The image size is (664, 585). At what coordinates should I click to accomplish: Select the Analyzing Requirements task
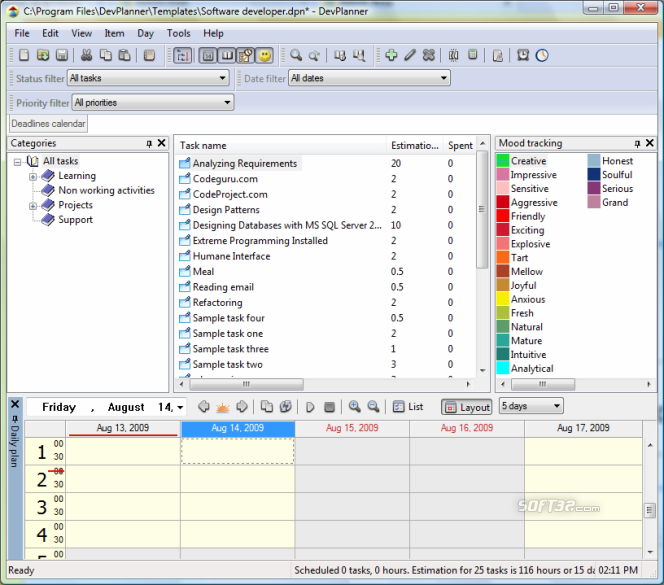point(245,164)
